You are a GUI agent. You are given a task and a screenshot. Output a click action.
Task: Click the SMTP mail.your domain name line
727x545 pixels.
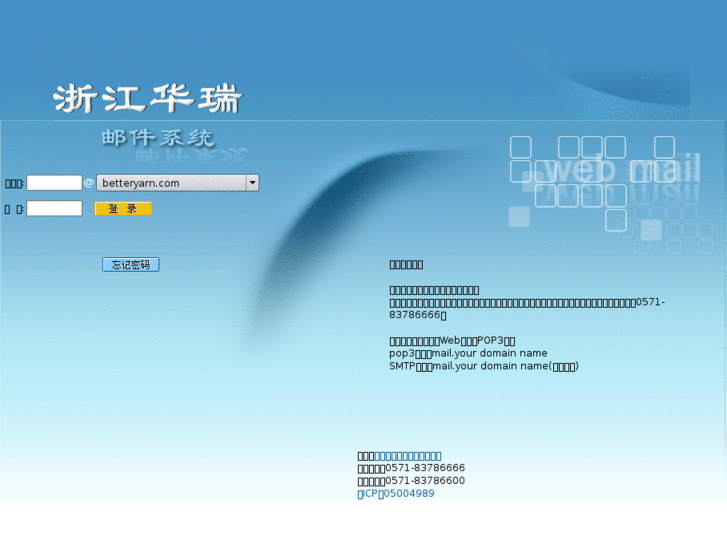click(484, 366)
